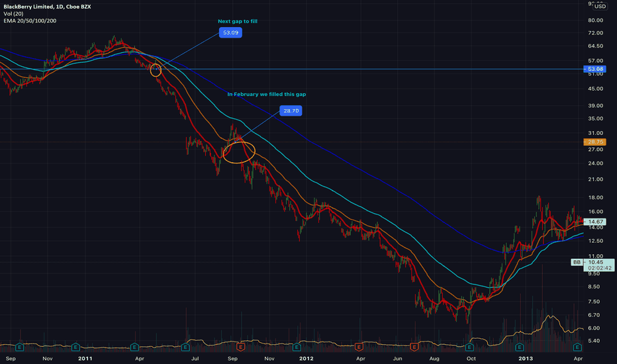Click the 5.40 price scale label

pos(594,341)
